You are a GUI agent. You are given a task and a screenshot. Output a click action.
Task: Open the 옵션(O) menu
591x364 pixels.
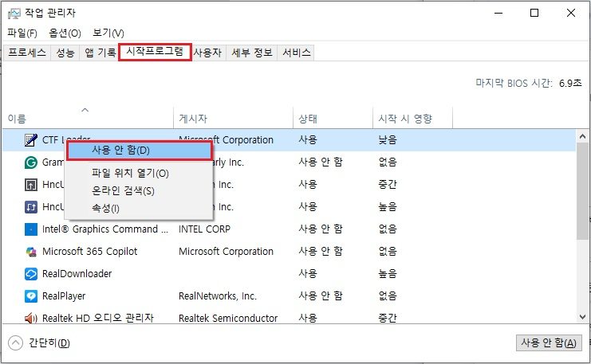point(65,33)
